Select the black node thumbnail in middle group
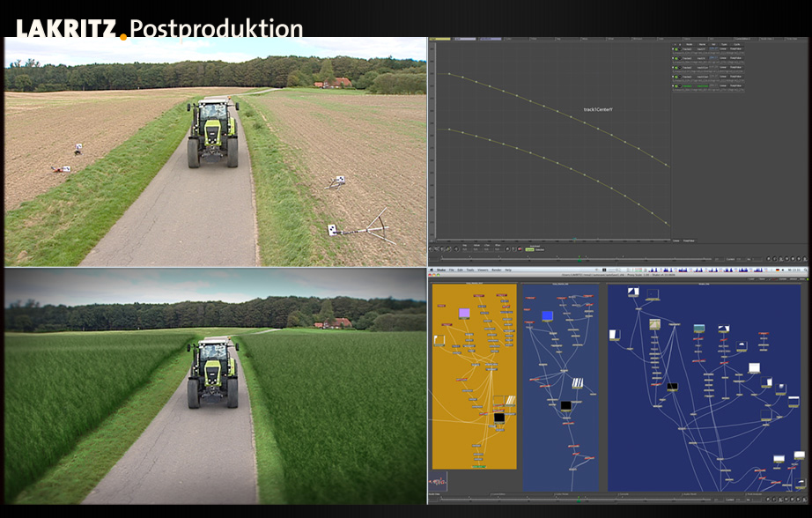 coord(565,405)
